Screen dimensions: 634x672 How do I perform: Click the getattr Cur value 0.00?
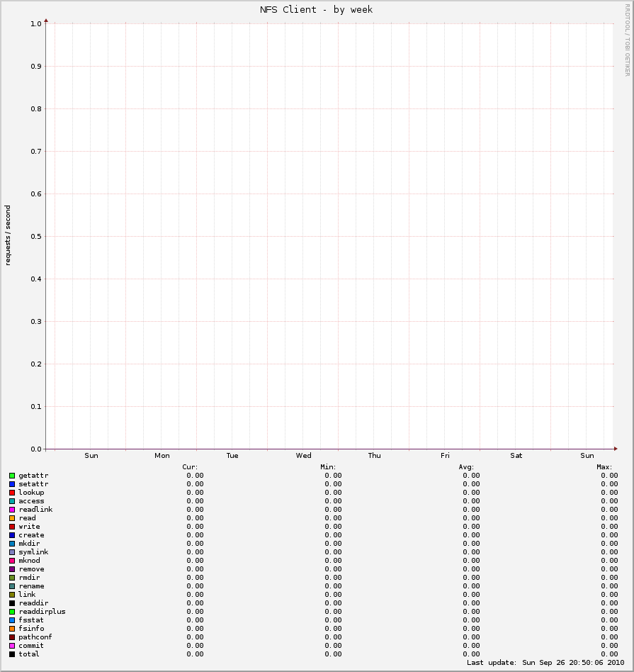pyautogui.click(x=195, y=476)
